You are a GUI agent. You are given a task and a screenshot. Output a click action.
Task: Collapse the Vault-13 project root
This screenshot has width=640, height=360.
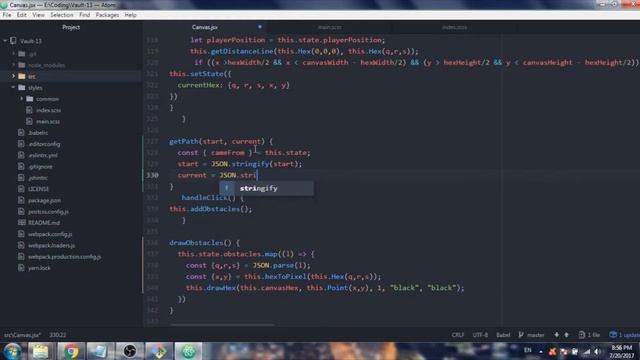click(5, 41)
